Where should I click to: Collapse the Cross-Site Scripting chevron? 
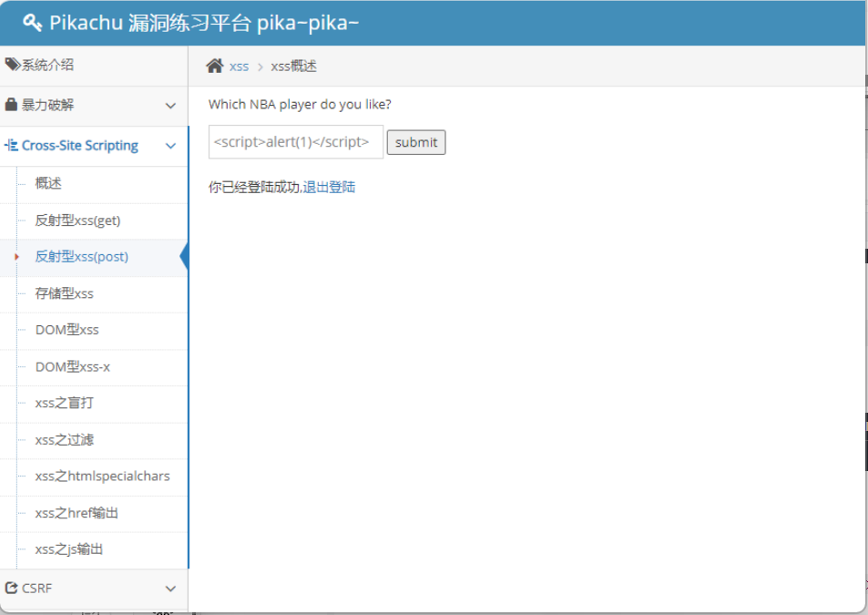pyautogui.click(x=170, y=146)
